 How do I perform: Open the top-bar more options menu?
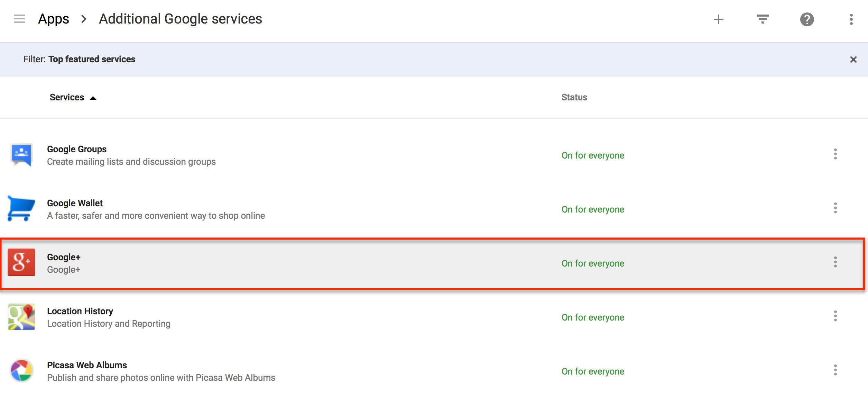[851, 19]
